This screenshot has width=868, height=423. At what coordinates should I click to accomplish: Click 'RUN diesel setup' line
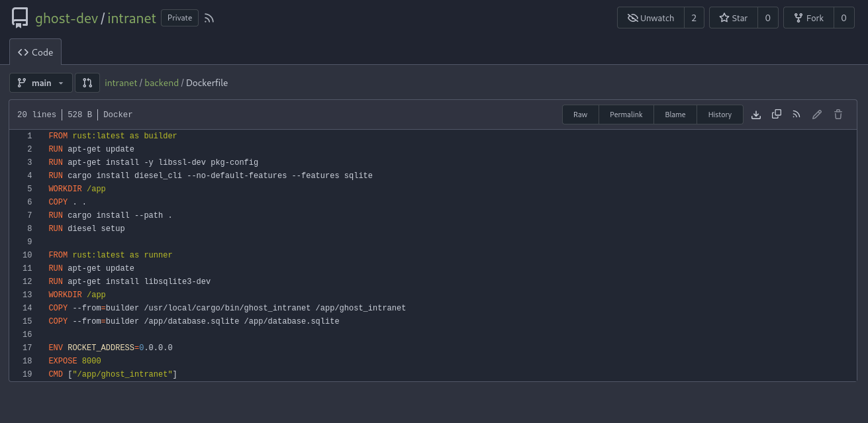point(87,228)
